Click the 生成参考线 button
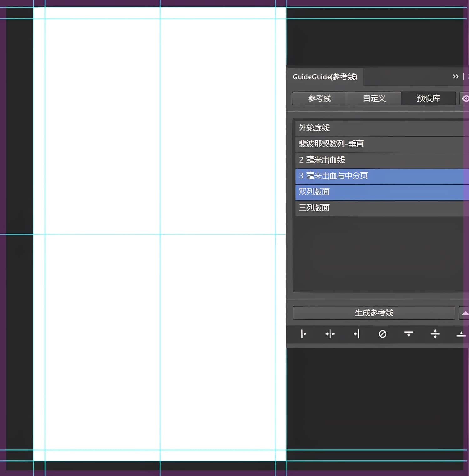 point(374,313)
